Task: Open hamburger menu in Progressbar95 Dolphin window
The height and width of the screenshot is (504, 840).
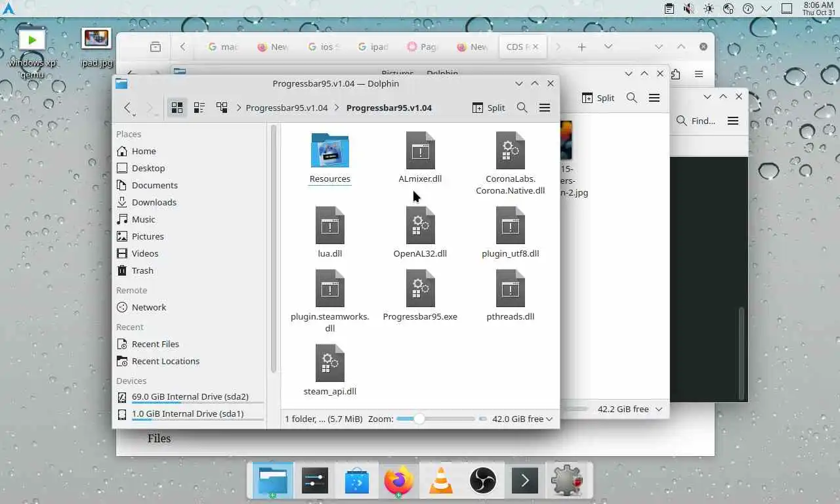Action: pos(545,108)
